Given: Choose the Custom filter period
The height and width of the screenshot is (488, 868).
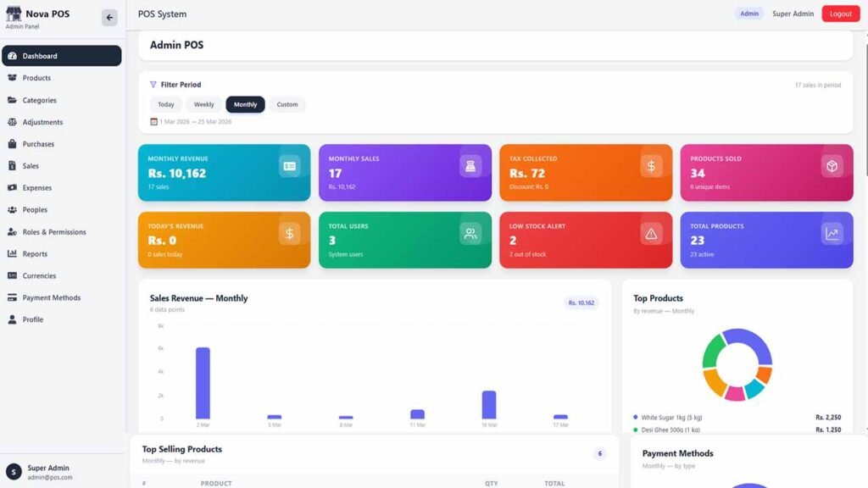Looking at the screenshot, I should 287,105.
